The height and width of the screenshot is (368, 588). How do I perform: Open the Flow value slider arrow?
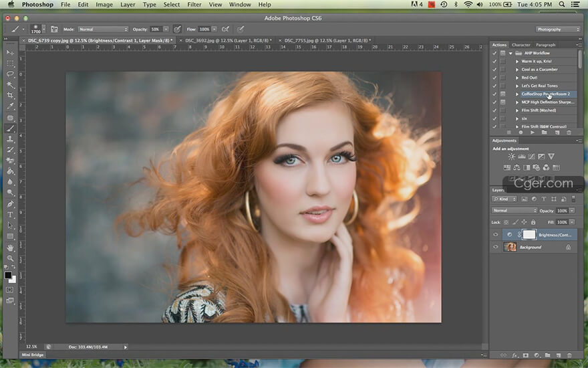tap(214, 29)
